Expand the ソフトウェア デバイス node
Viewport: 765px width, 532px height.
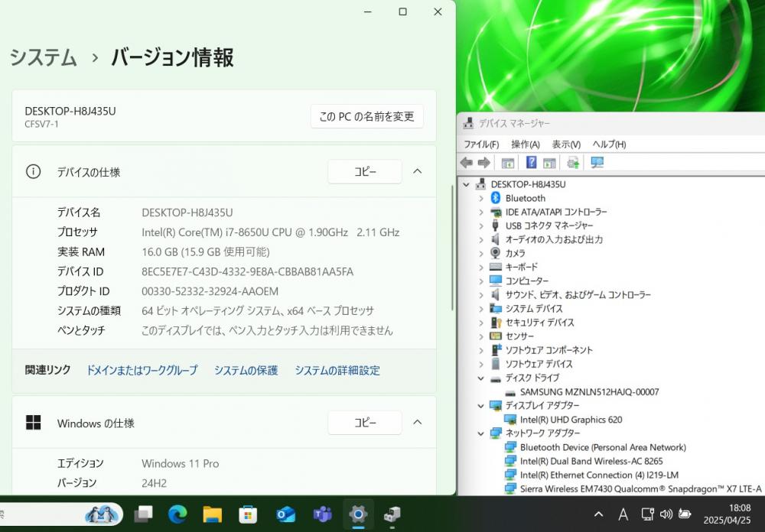pos(481,364)
